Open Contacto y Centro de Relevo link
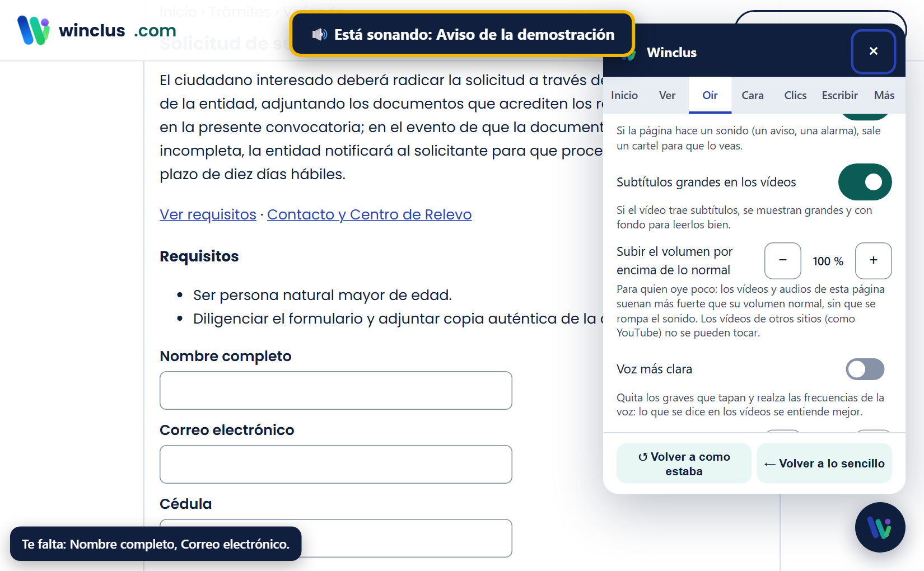This screenshot has width=924, height=571. pyautogui.click(x=369, y=214)
